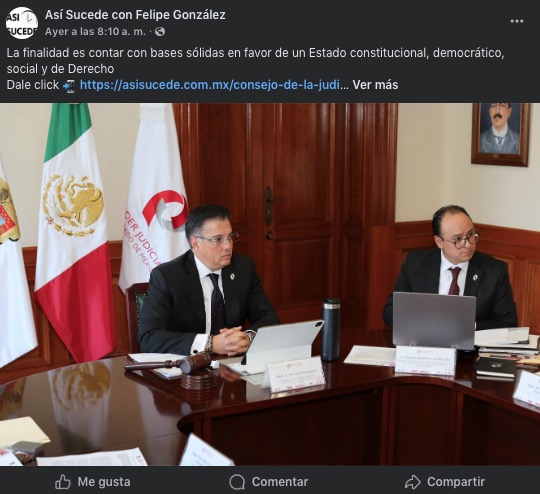Click the framed portrait on the wall
Screen dimensions: 540x494
tap(501, 134)
